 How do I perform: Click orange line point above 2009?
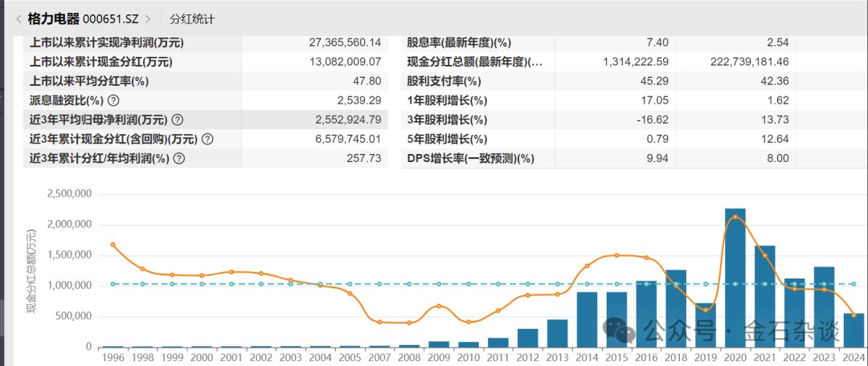pos(439,306)
